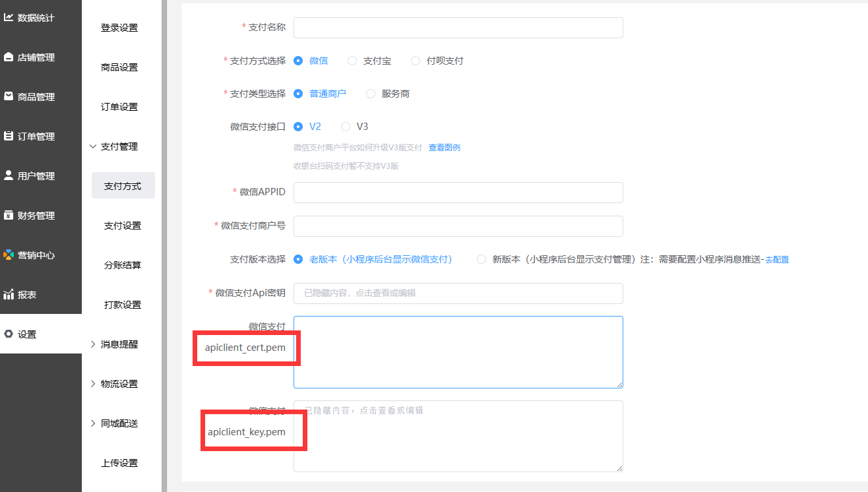Image resolution: width=868 pixels, height=492 pixels.
Task: Collapse the 支付管理 submenu chevron
Action: (92, 146)
